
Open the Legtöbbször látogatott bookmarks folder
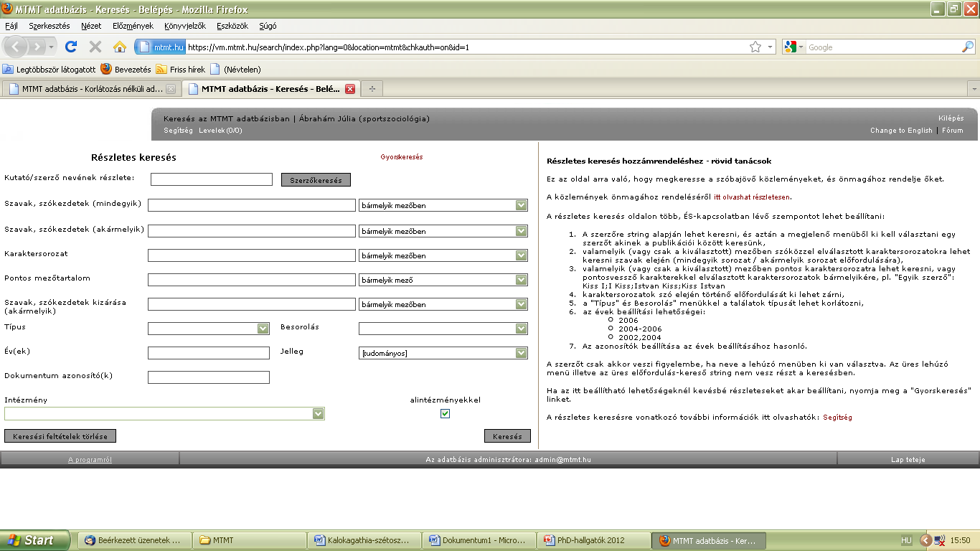[x=49, y=70]
